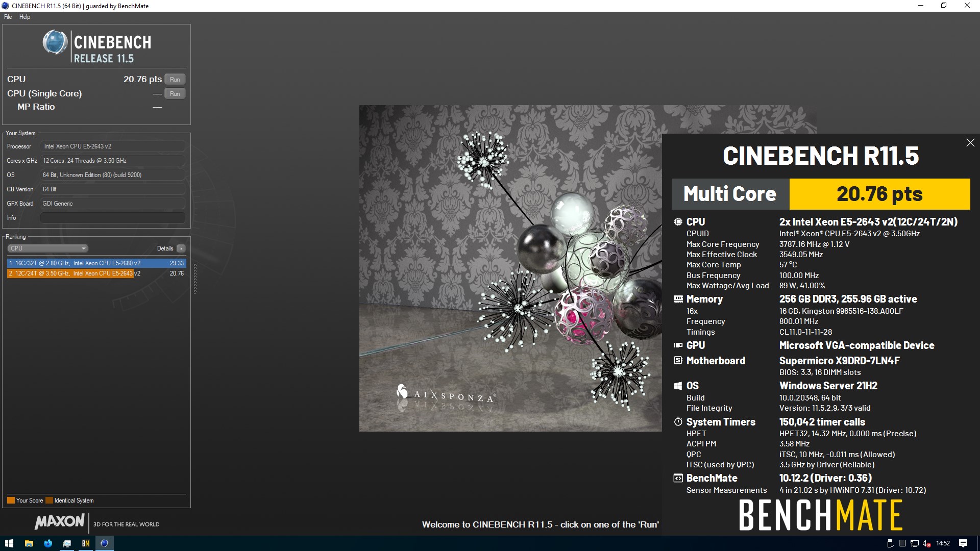Image resolution: width=980 pixels, height=551 pixels.
Task: Open File Explorer from the taskbar
Action: (29, 543)
